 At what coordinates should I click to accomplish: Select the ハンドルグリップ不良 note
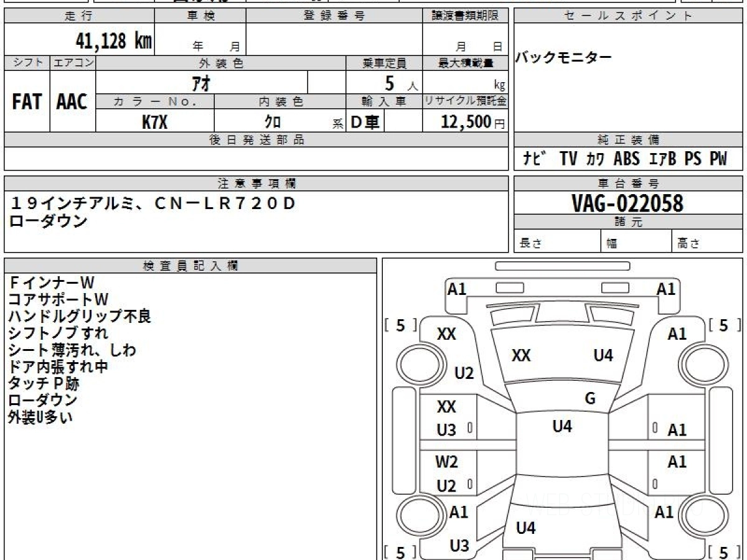tap(80, 317)
